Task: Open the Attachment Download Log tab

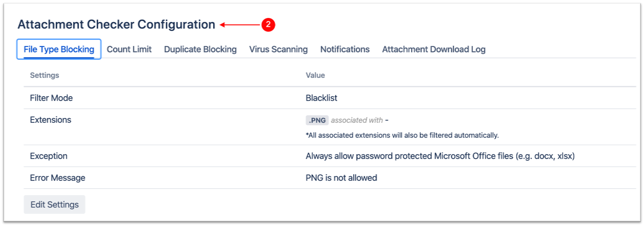Action: (x=433, y=50)
